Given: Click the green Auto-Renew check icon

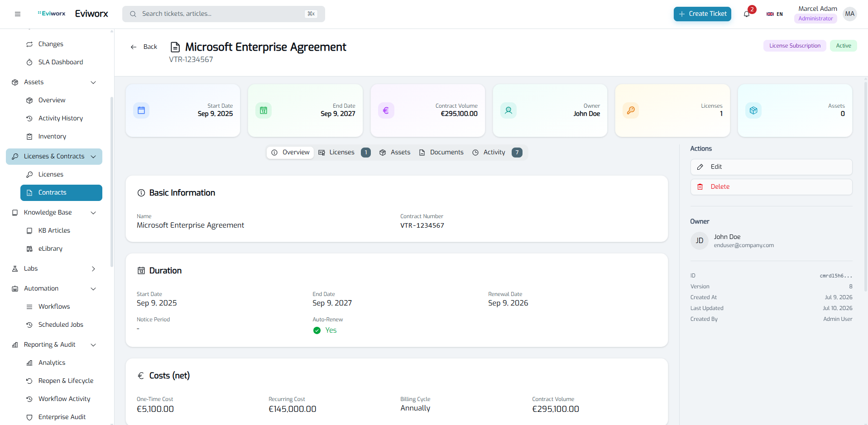Looking at the screenshot, I should [317, 330].
